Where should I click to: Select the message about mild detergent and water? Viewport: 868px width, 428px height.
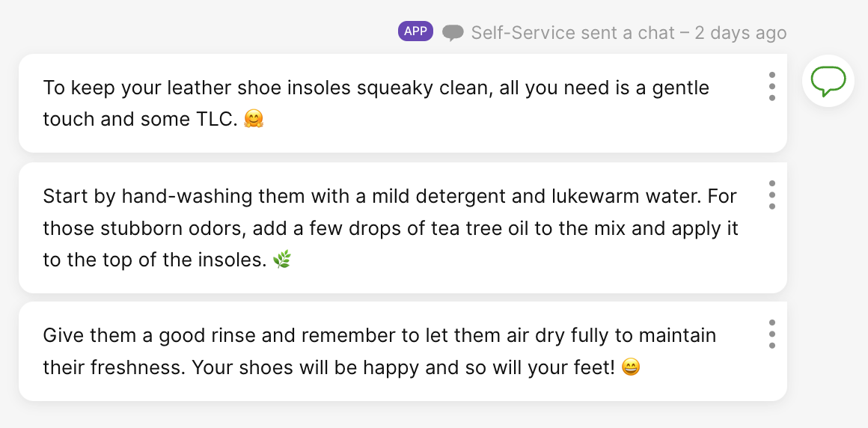[x=403, y=227]
